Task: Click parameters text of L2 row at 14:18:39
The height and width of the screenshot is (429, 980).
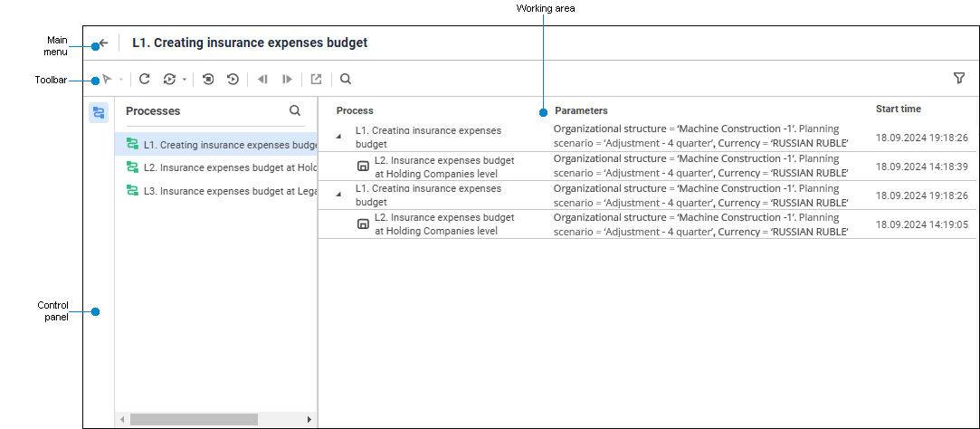Action: [700, 166]
